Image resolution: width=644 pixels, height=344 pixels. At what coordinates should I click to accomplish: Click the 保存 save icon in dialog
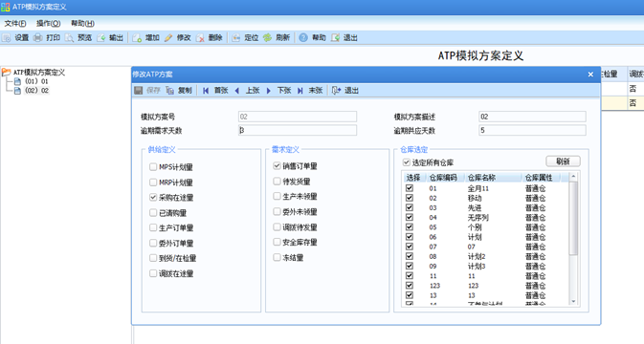click(x=139, y=90)
